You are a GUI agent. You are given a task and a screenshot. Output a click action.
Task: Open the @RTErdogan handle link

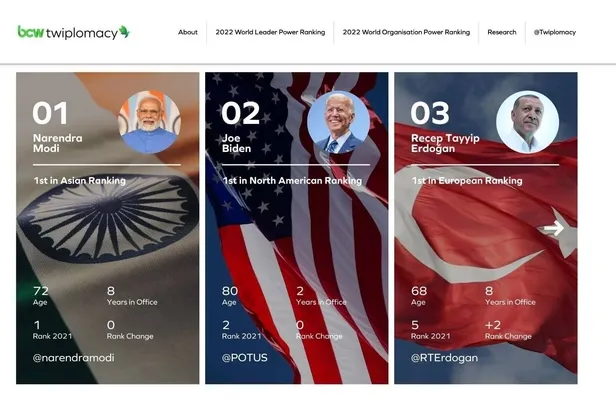(x=444, y=358)
